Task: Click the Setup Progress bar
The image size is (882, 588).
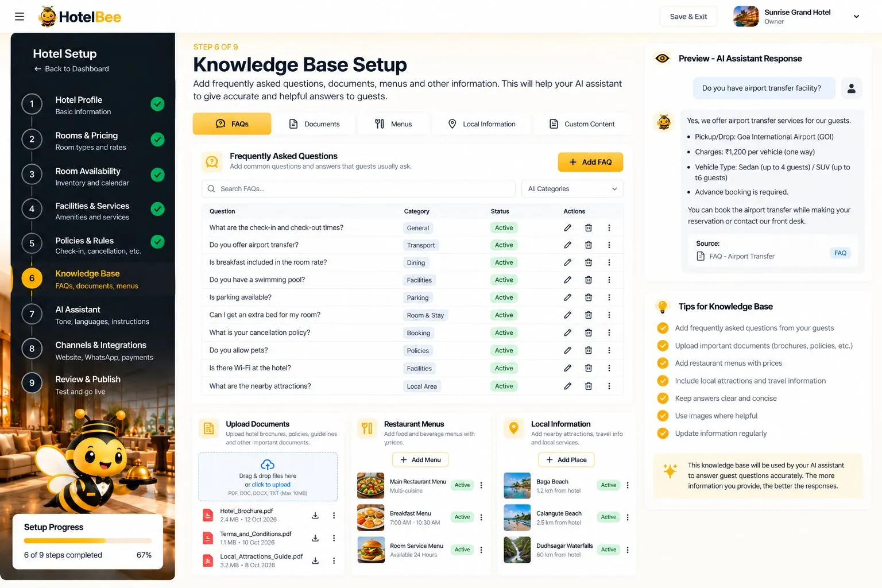Action: coord(88,540)
